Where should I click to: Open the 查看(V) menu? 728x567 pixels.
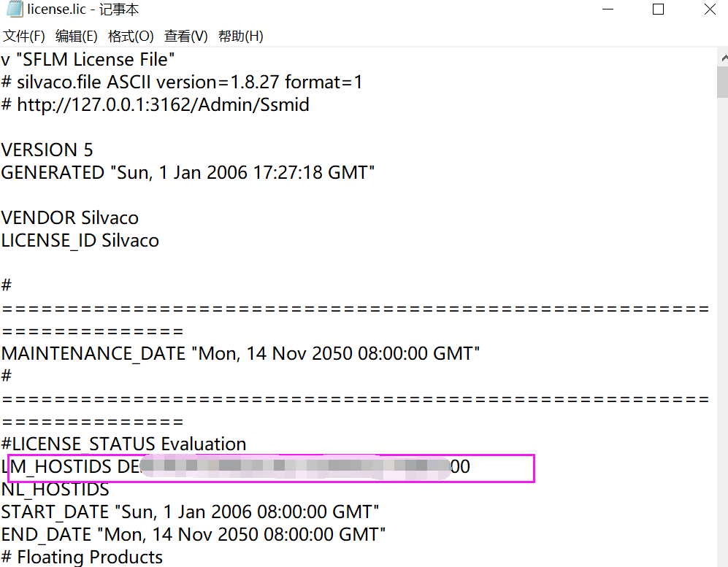[185, 36]
